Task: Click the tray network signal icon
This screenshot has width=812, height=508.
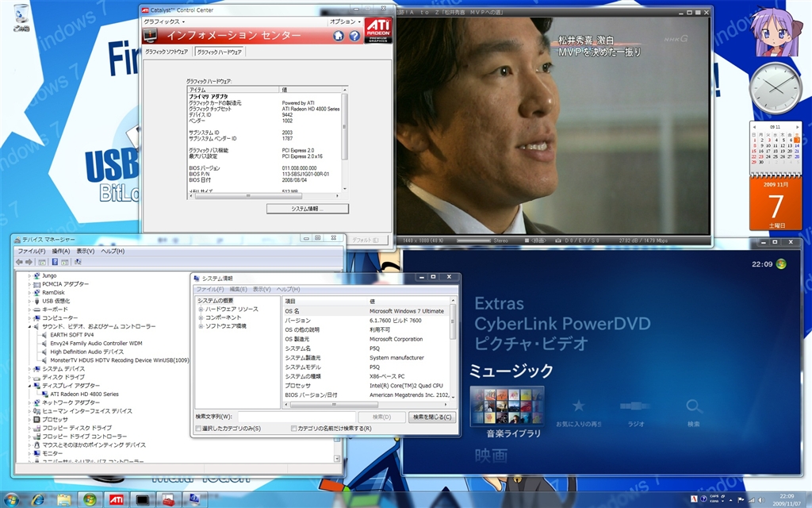Action: [x=751, y=500]
